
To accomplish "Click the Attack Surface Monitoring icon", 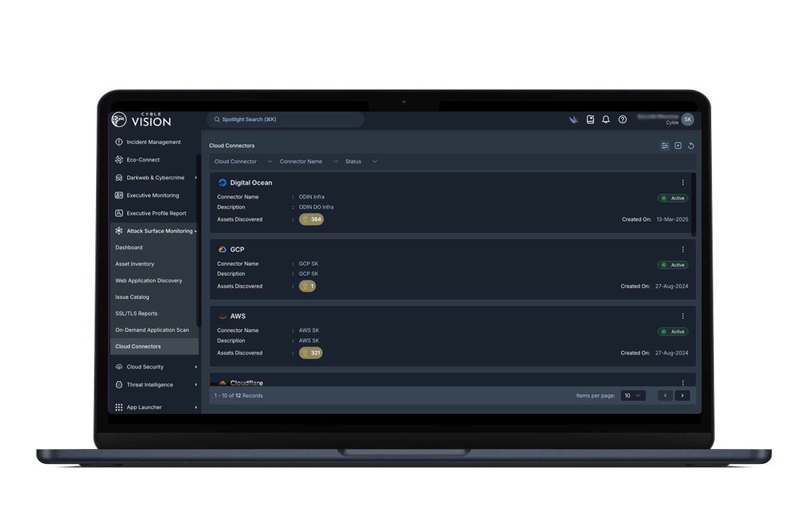I will click(119, 231).
